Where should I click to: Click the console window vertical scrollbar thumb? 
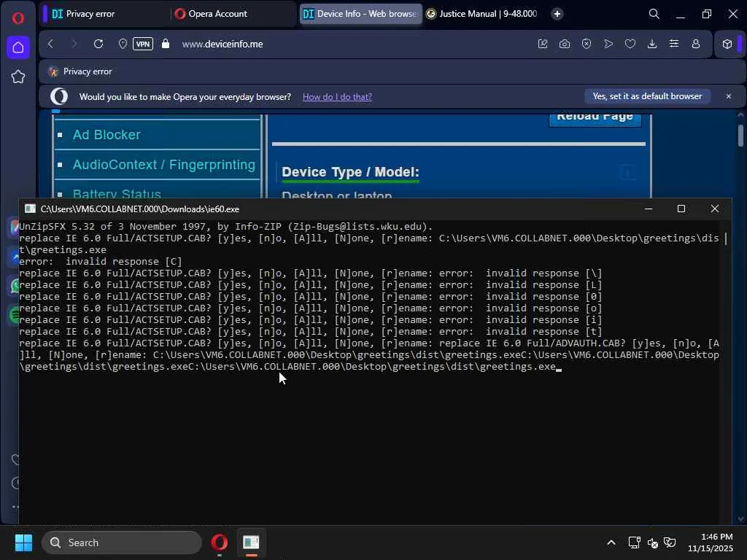(x=726, y=238)
